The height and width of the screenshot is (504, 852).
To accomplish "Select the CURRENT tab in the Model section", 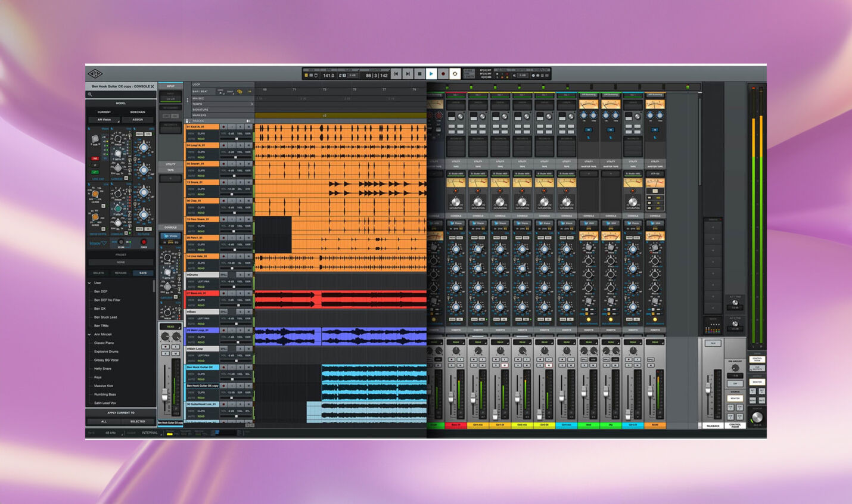I will [x=104, y=112].
